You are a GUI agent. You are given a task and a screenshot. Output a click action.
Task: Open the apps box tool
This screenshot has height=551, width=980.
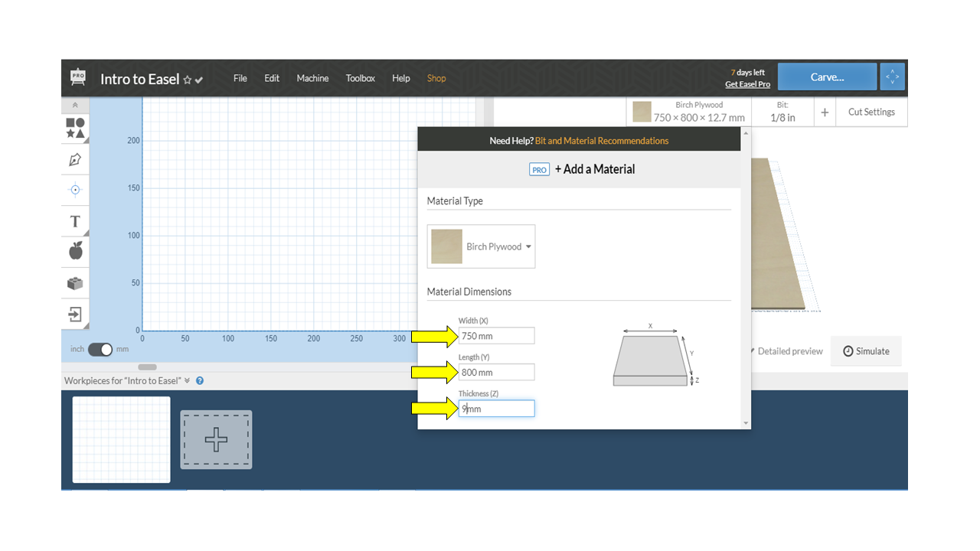(75, 283)
